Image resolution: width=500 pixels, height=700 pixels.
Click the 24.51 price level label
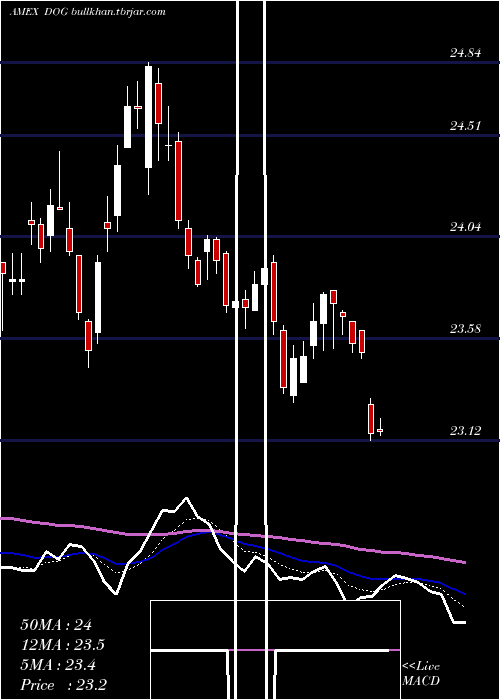[x=466, y=126]
